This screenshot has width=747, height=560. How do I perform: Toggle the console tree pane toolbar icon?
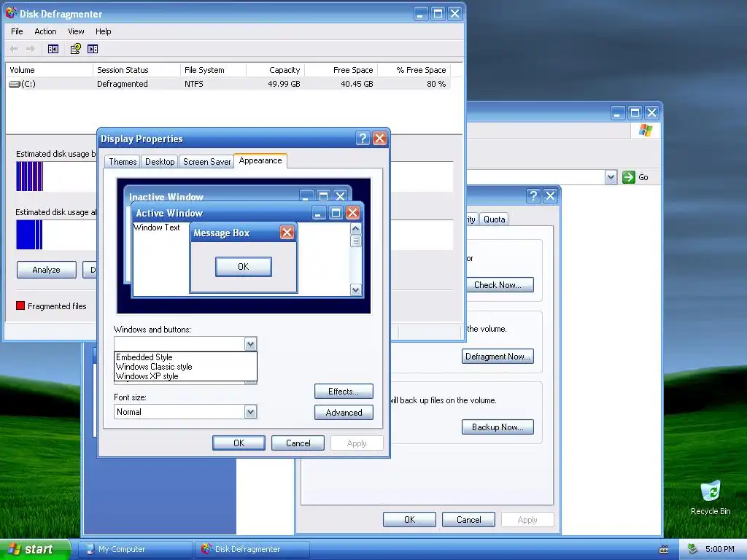coord(53,49)
